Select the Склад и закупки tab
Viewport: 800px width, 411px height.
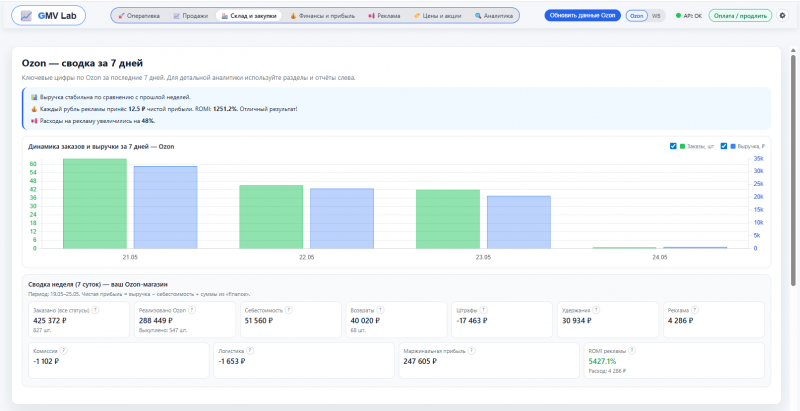pos(248,16)
